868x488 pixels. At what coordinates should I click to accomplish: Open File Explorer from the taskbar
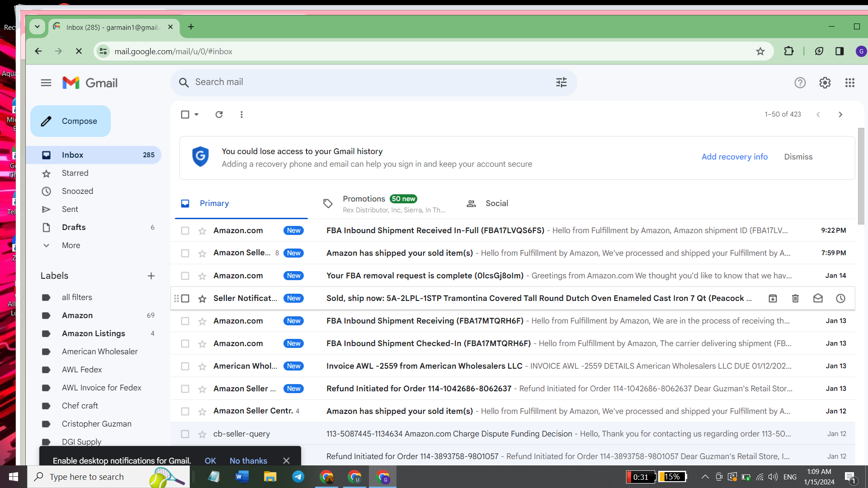270,477
